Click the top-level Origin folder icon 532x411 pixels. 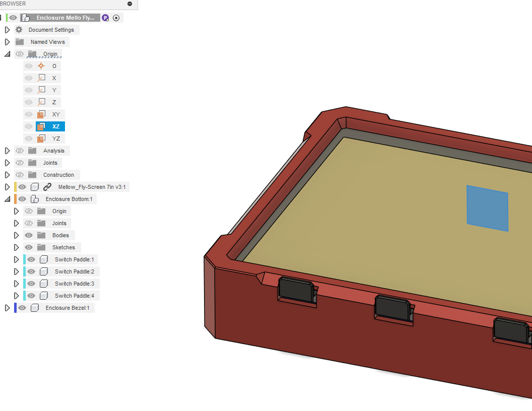tap(32, 54)
